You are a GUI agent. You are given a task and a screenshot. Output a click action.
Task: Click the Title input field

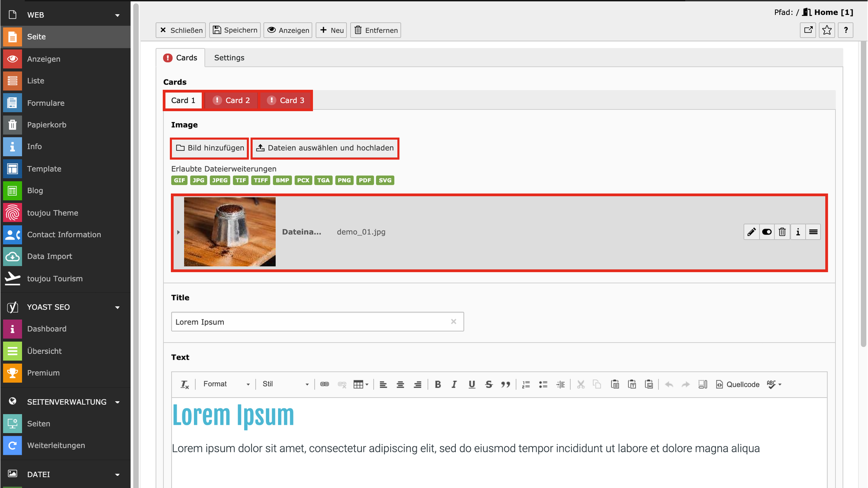click(x=311, y=322)
